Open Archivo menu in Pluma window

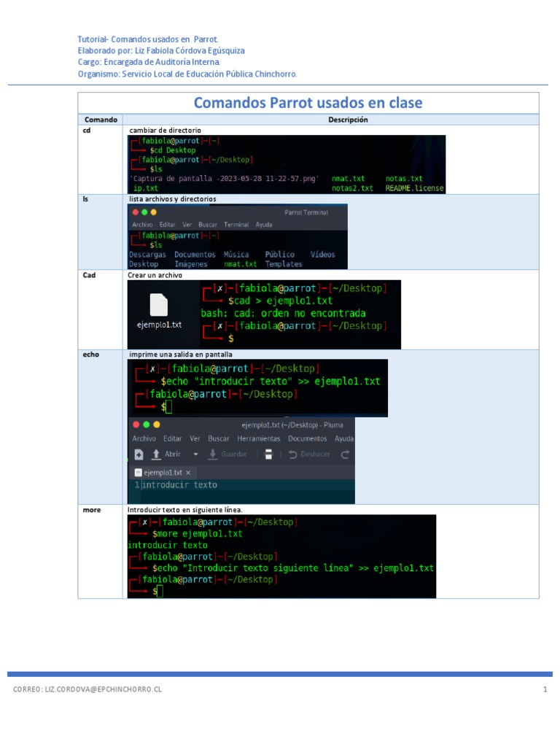pos(144,438)
